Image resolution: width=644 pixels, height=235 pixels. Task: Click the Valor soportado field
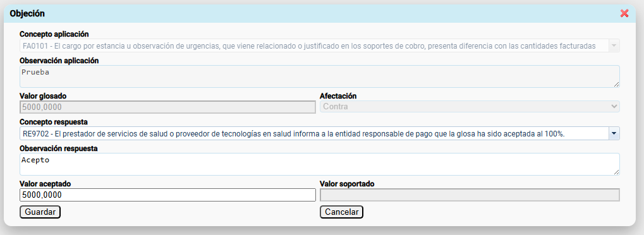(470, 195)
